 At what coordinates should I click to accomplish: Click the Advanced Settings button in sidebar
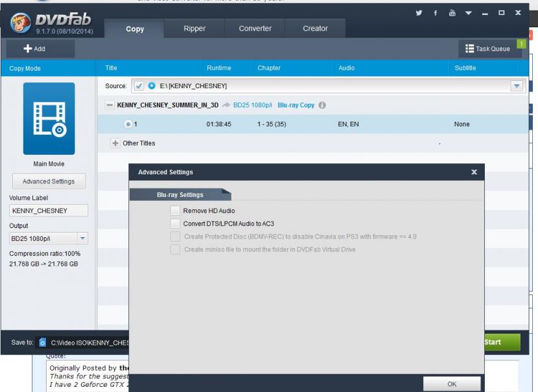49,181
